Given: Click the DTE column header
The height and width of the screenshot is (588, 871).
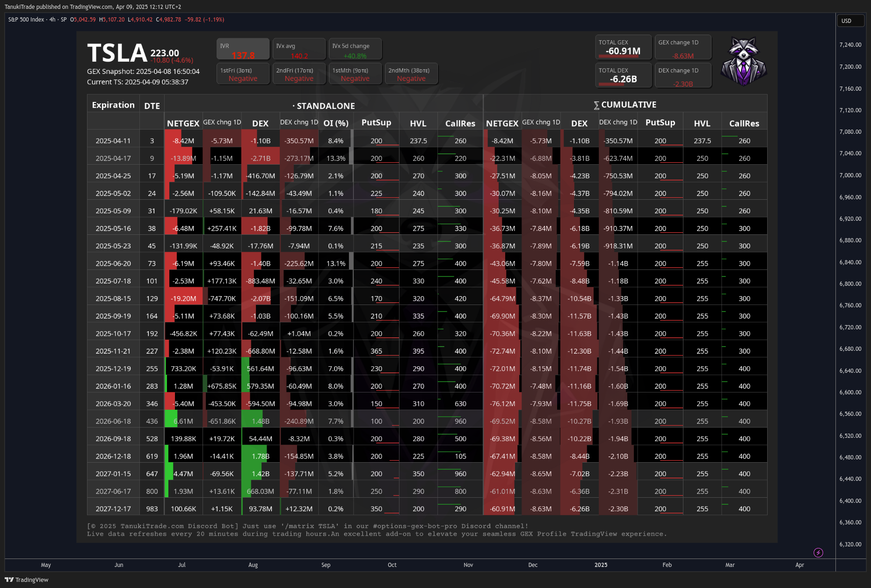Looking at the screenshot, I should click(x=152, y=106).
